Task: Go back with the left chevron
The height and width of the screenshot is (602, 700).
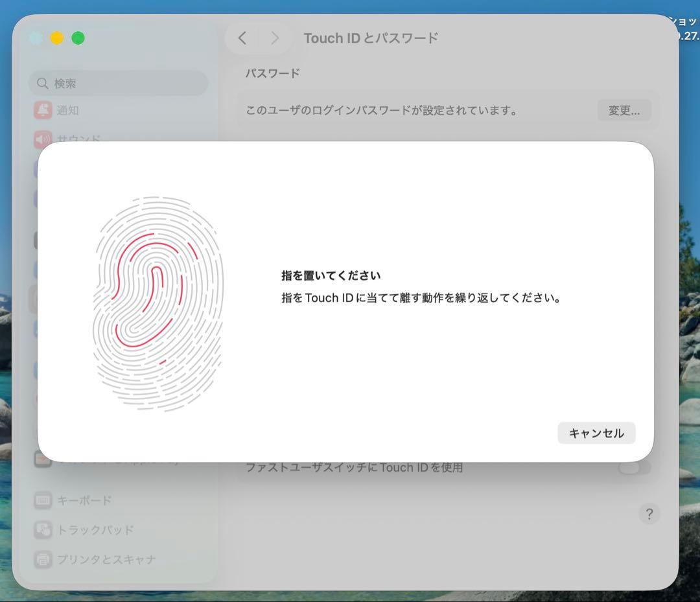Action: pos(242,38)
